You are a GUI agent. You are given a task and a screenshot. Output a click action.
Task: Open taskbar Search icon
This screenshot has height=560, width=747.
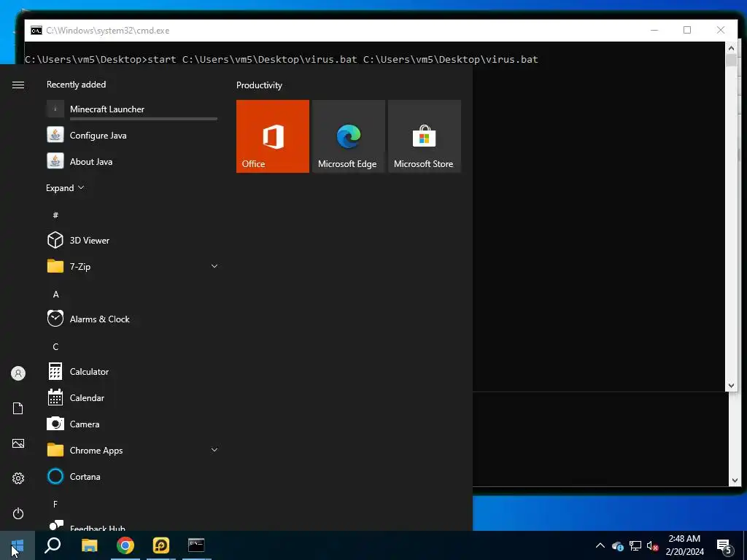point(53,545)
